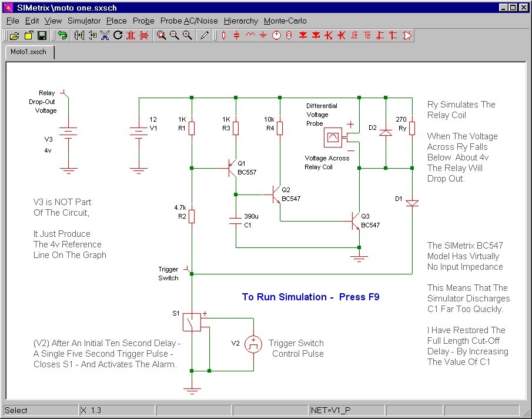The image size is (532, 419).
Task: Select the S1 trigger switch component
Action: pos(192,323)
